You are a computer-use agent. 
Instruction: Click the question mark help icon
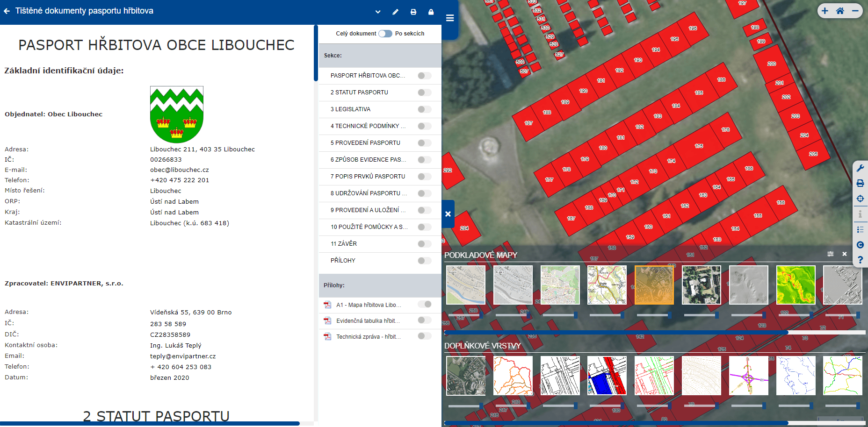[x=860, y=260]
